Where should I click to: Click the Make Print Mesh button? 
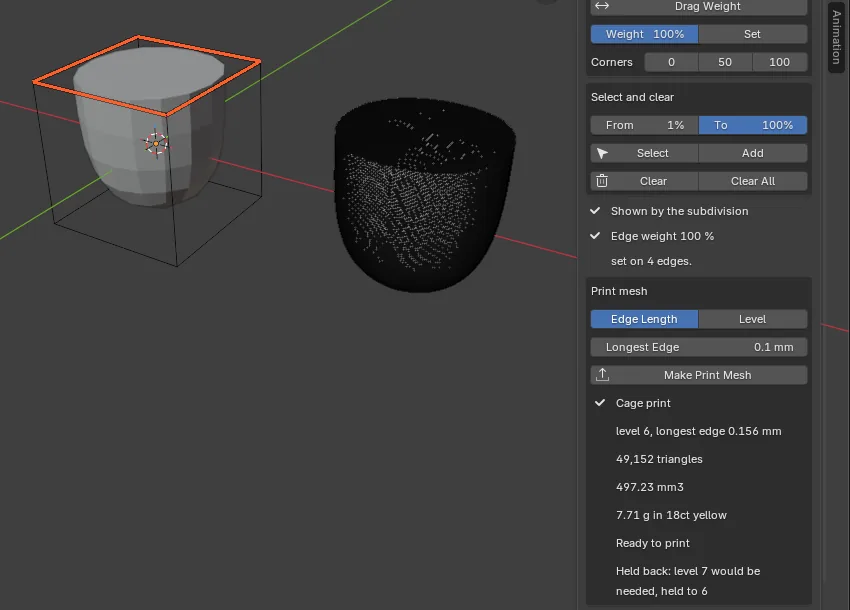pos(699,375)
